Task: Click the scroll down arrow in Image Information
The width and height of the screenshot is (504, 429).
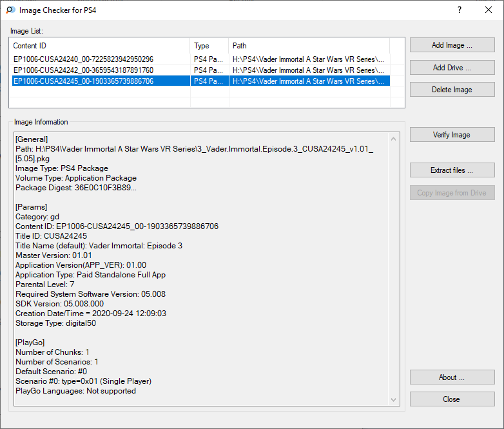Action: pos(393,400)
